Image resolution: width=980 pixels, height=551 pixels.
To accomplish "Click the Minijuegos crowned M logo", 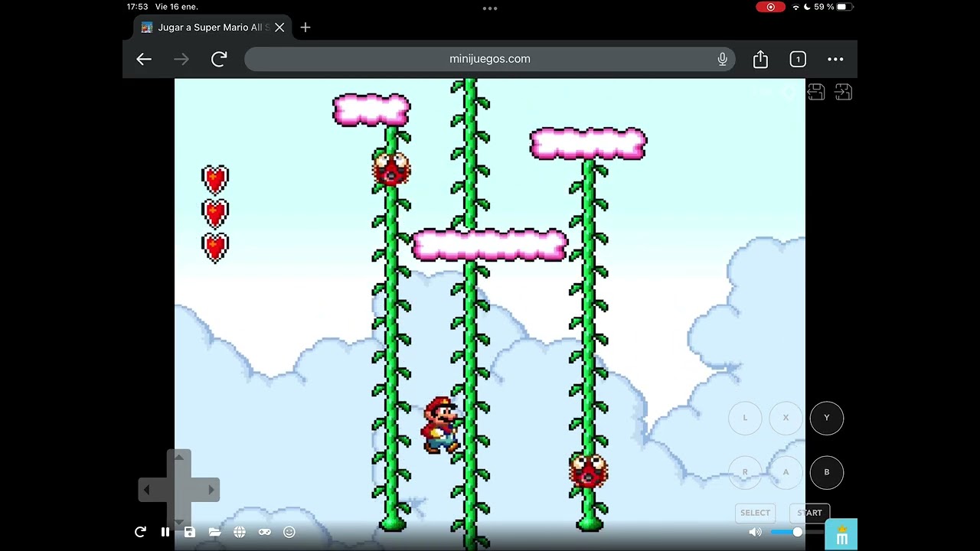I will (x=841, y=534).
